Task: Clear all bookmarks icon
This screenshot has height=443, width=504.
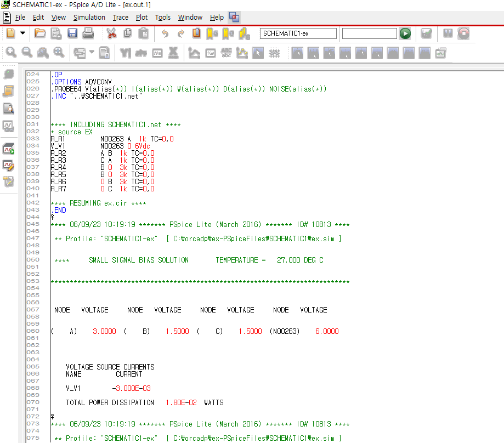Action: [x=244, y=33]
